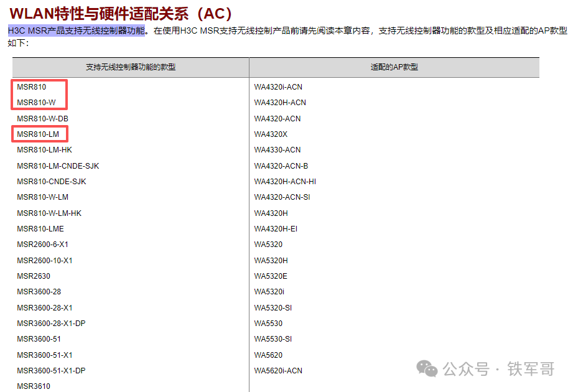Select the WA4320H-ACN-HI AP entry
Image resolution: width=573 pixels, height=392 pixels.
click(285, 182)
